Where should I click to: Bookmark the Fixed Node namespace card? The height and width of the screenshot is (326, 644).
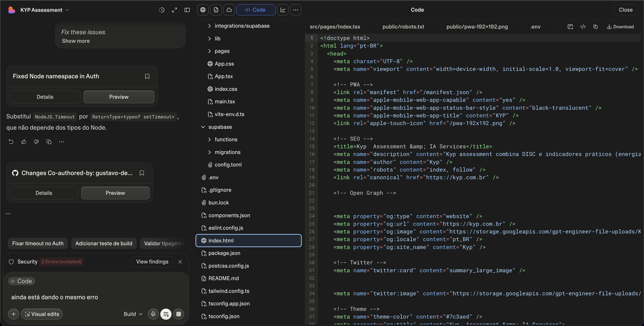[x=147, y=76]
